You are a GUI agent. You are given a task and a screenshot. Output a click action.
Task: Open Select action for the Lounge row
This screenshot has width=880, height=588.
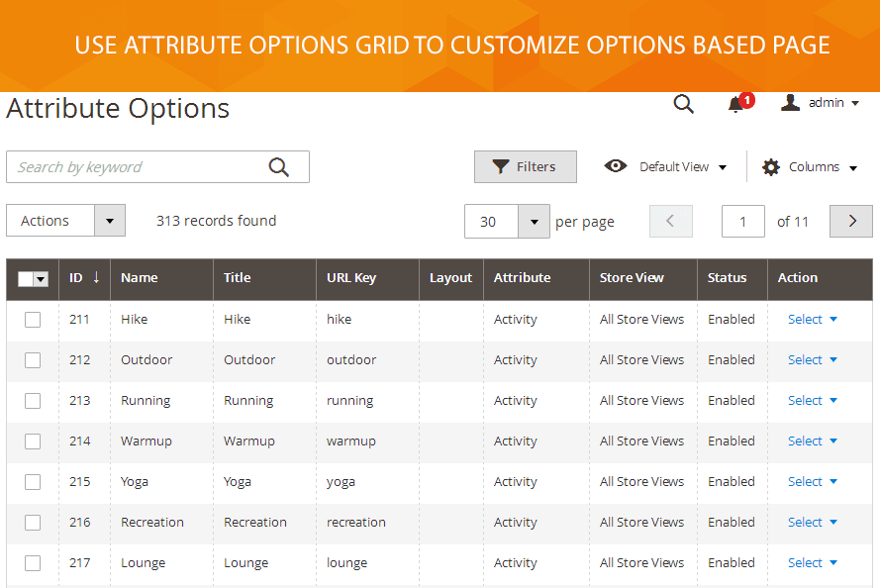coord(812,562)
